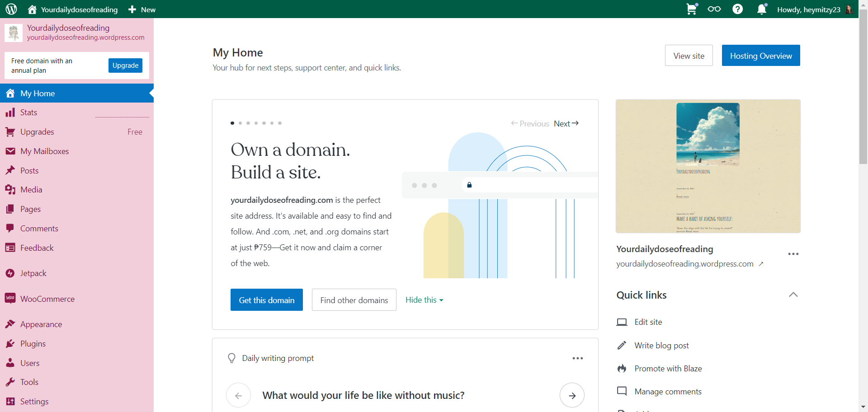This screenshot has width=868, height=412.
Task: Open the Hide this dropdown
Action: click(424, 300)
